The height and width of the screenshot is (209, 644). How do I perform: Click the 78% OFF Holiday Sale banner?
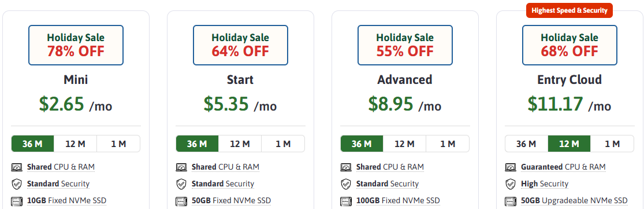tap(76, 45)
